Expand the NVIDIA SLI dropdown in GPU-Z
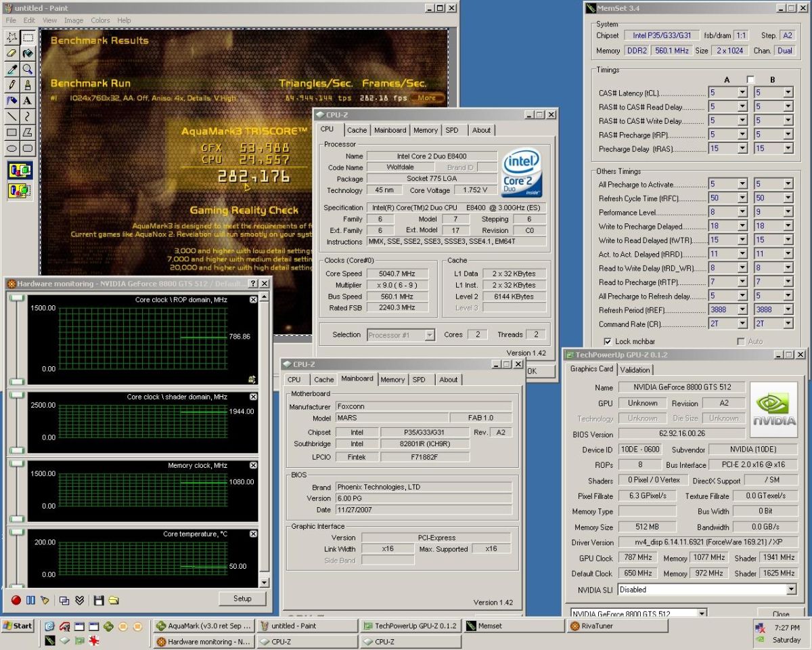Image resolution: width=812 pixels, height=650 pixels. click(x=790, y=590)
